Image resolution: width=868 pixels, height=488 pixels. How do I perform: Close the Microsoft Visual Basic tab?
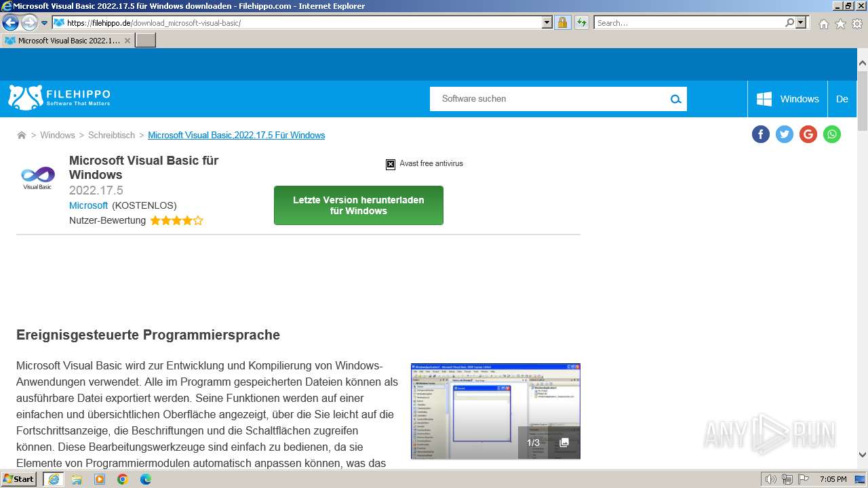click(127, 41)
